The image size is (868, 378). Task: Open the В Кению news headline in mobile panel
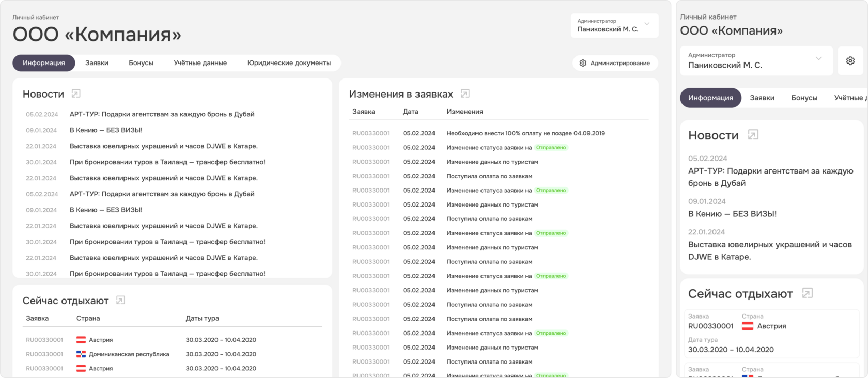732,214
